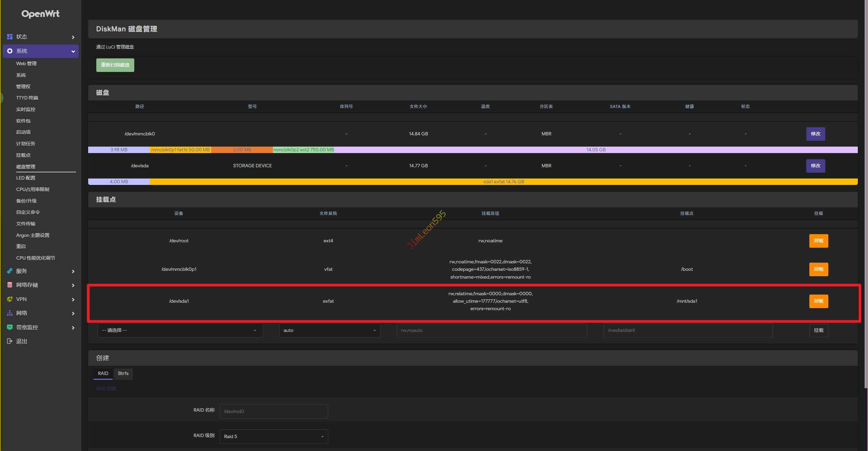The width and height of the screenshot is (868, 451).
Task: Click the Logout door icon
Action: click(10, 341)
